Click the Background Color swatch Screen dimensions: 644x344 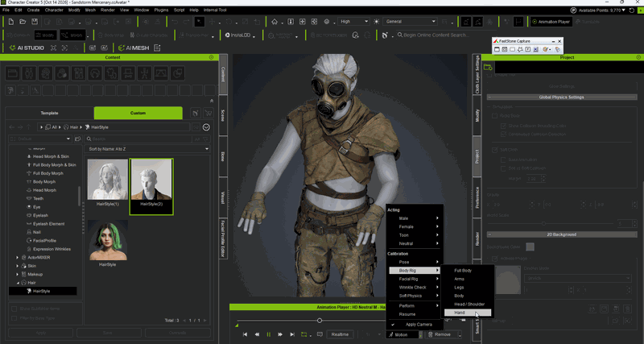pos(530,247)
